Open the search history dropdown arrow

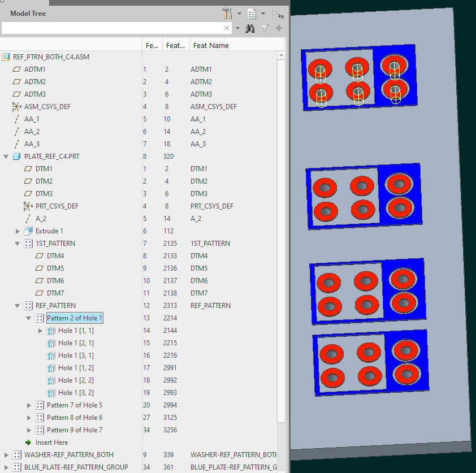pos(237,28)
